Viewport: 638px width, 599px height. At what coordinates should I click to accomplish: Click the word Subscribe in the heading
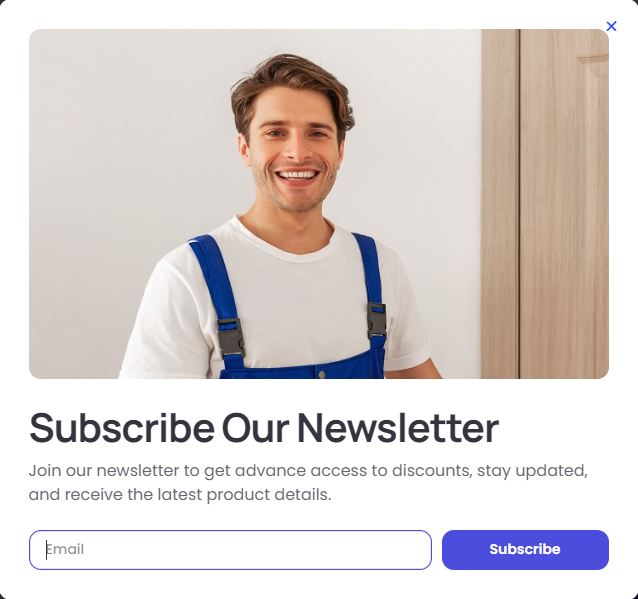pyautogui.click(x=122, y=428)
